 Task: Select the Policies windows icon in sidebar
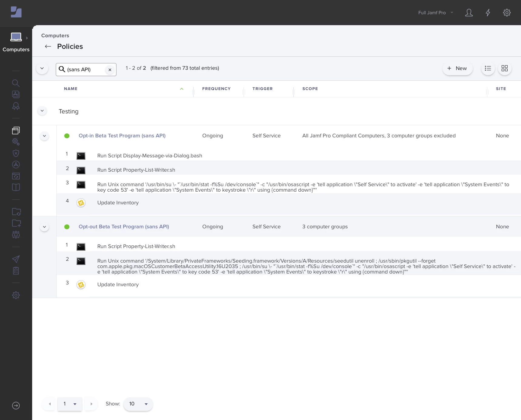[16, 131]
